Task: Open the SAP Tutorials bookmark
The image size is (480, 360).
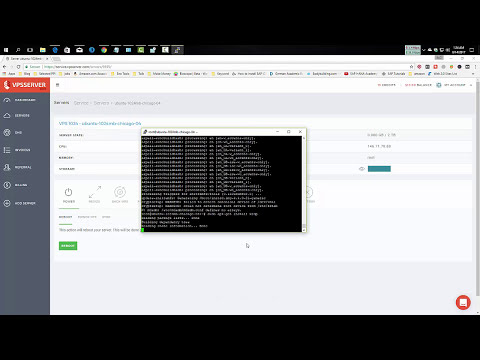Action: 393,74
